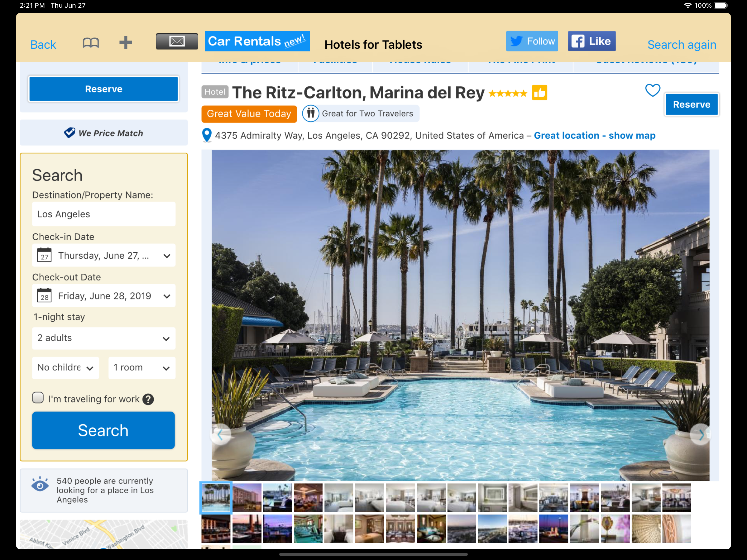Click the five-star rating icon

pyautogui.click(x=507, y=94)
